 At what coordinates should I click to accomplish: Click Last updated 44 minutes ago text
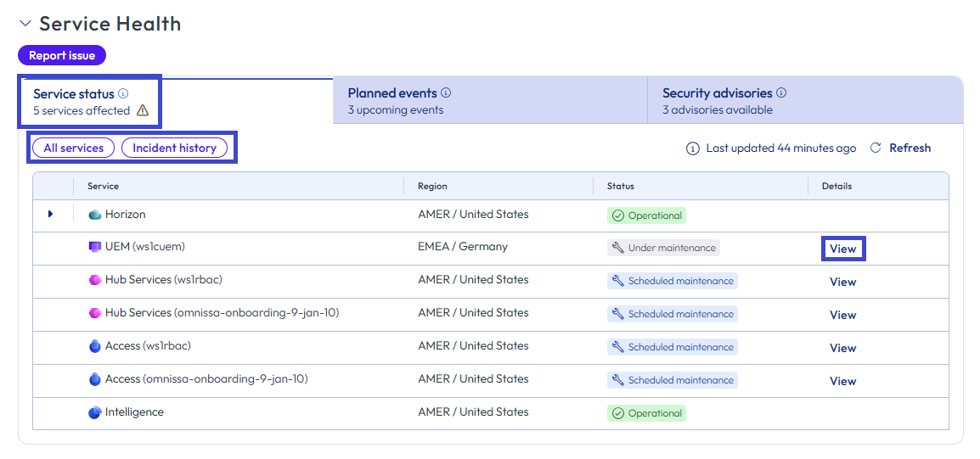click(781, 148)
